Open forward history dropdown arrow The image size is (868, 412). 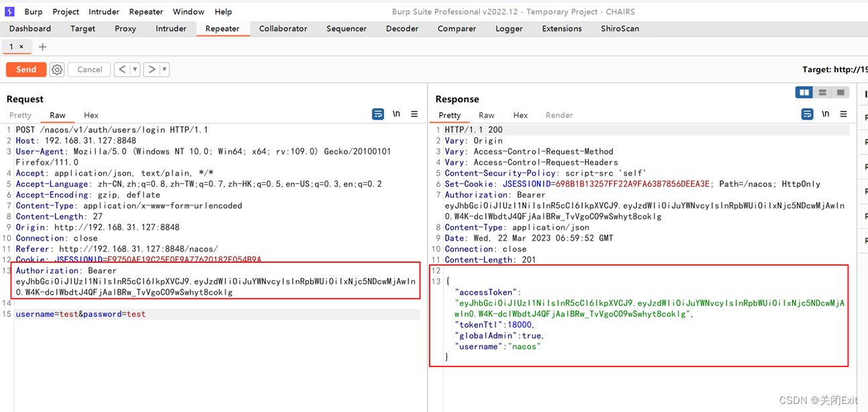[164, 69]
